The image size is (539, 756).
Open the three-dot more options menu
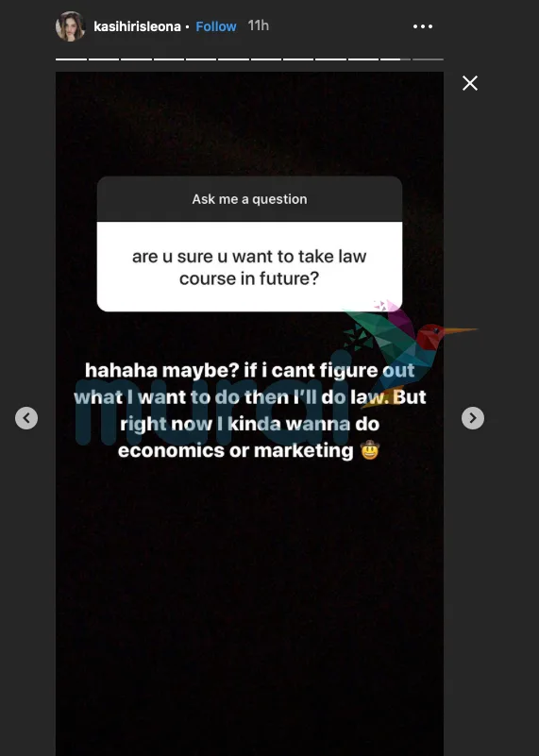pos(423,26)
